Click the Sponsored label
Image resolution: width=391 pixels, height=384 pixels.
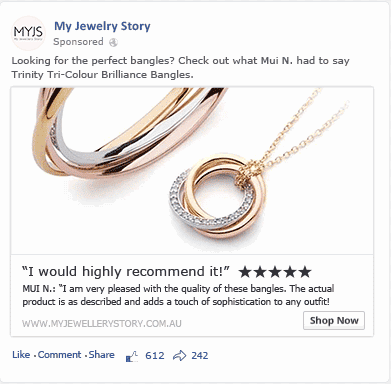coord(78,42)
